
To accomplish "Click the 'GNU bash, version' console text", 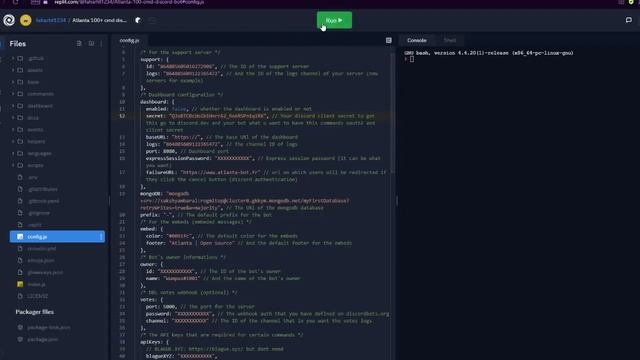I will [x=489, y=53].
